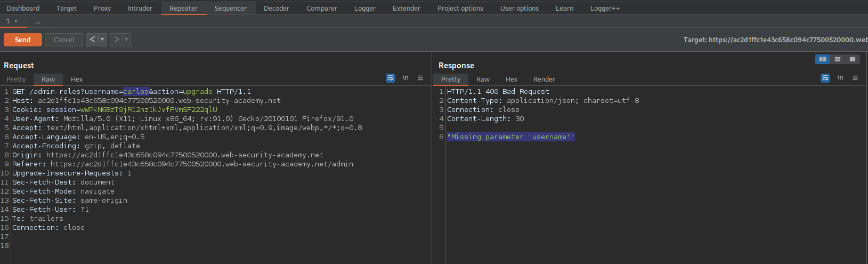The width and height of the screenshot is (868, 264).
Task: Open Project options tab
Action: point(460,8)
